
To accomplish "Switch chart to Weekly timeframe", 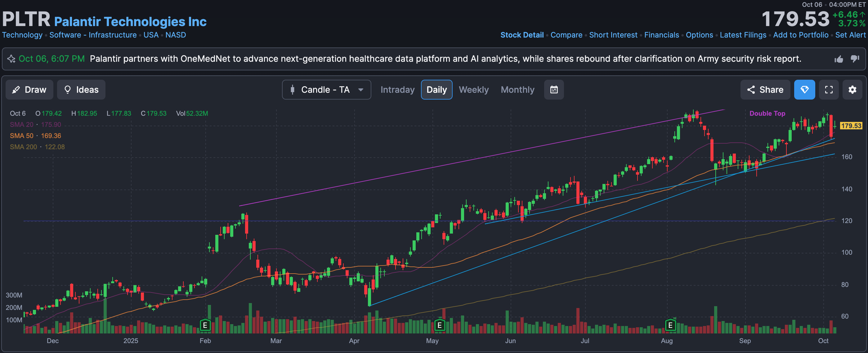I will 473,90.
